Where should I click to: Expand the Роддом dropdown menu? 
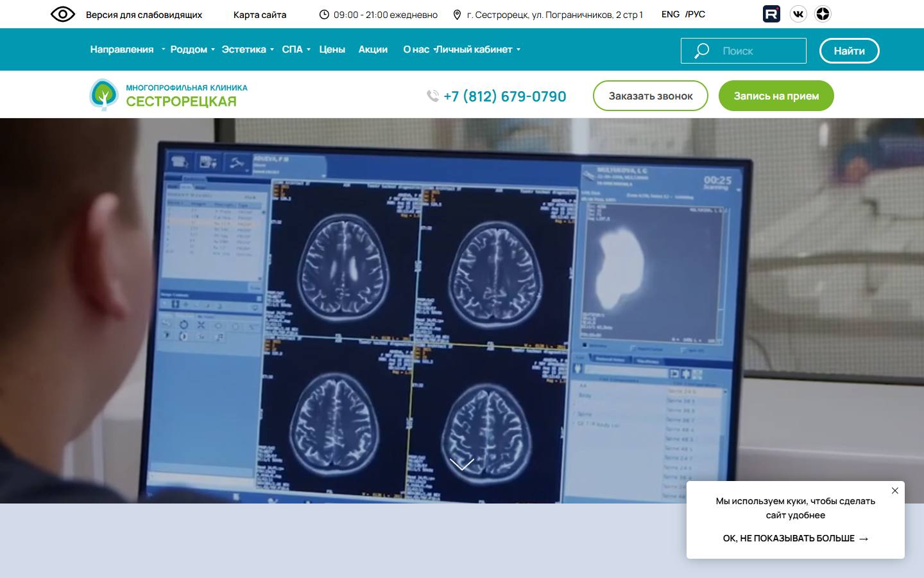pyautogui.click(x=193, y=49)
